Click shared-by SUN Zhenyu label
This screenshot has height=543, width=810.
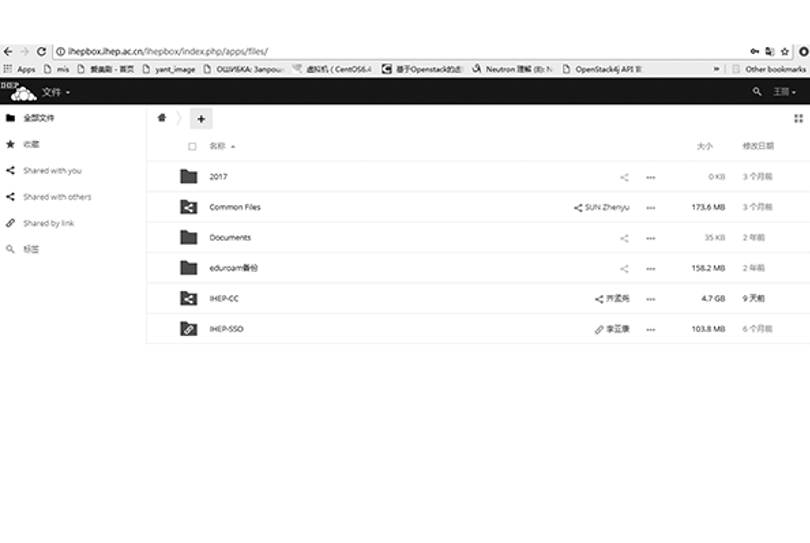pyautogui.click(x=602, y=208)
